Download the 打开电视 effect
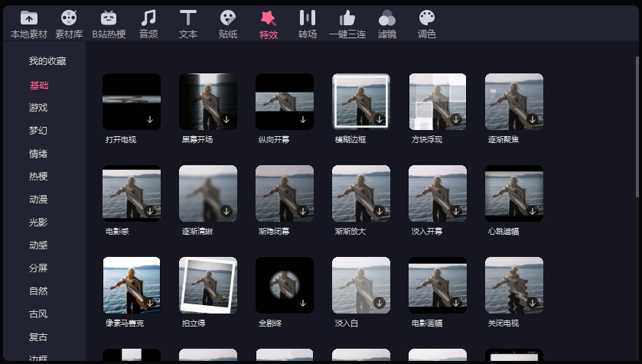 coord(150,119)
